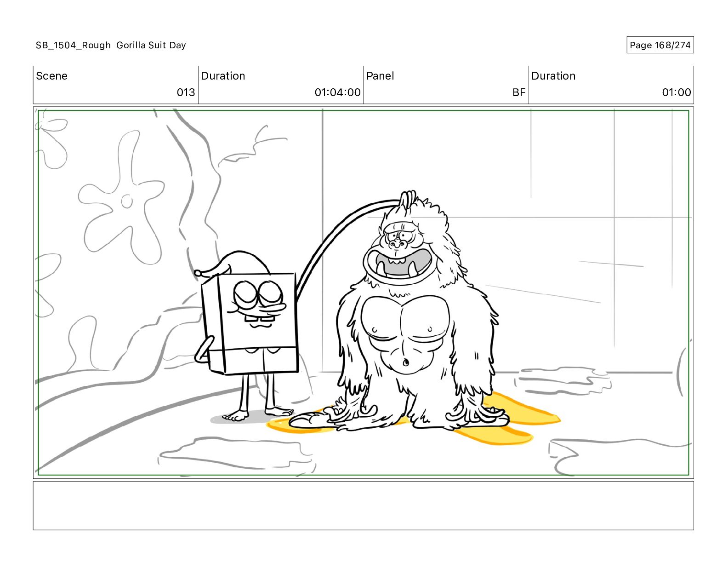
Task: Click the 'Page 168/274' page indicator box
Action: pos(660,45)
